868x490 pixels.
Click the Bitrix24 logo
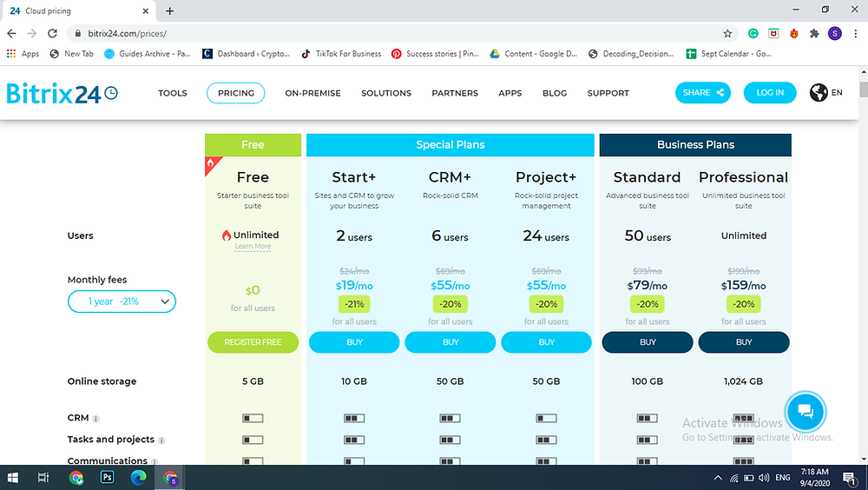click(62, 93)
